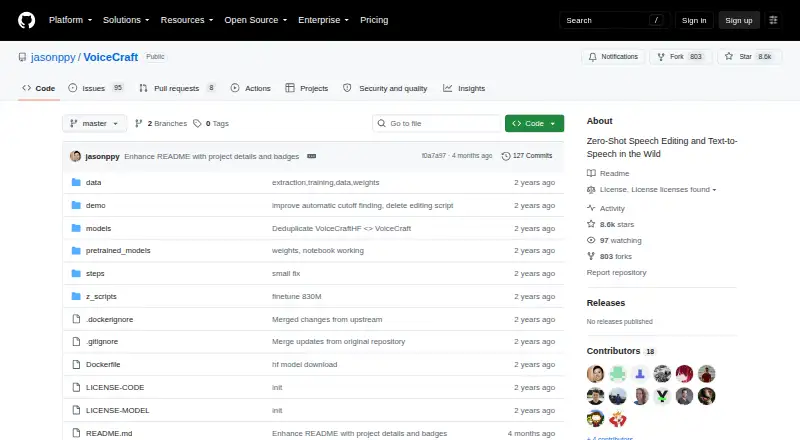Click the star icon next to 8.6k stars
800x440 pixels.
click(591, 224)
